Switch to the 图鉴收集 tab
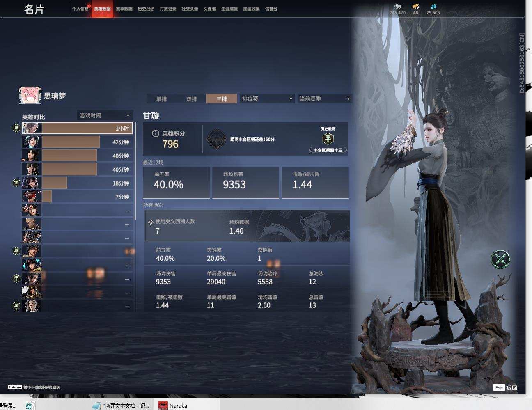The width and height of the screenshot is (532, 410). coord(251,9)
